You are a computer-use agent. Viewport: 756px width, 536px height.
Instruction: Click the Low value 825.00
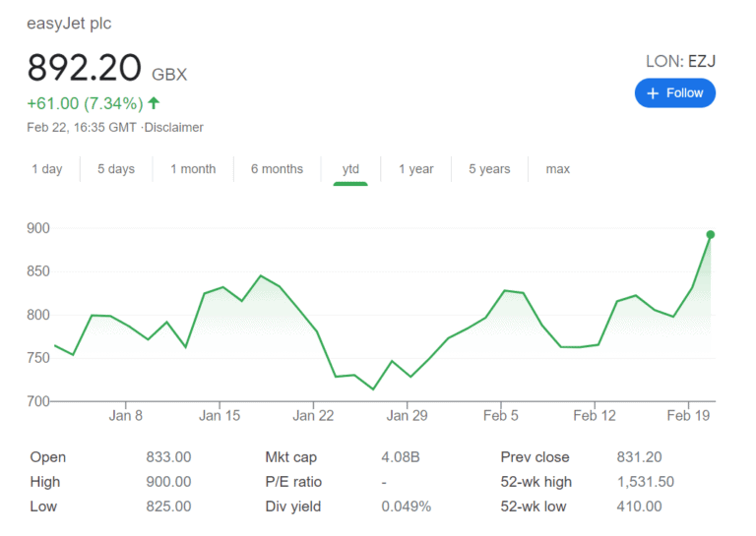168,506
